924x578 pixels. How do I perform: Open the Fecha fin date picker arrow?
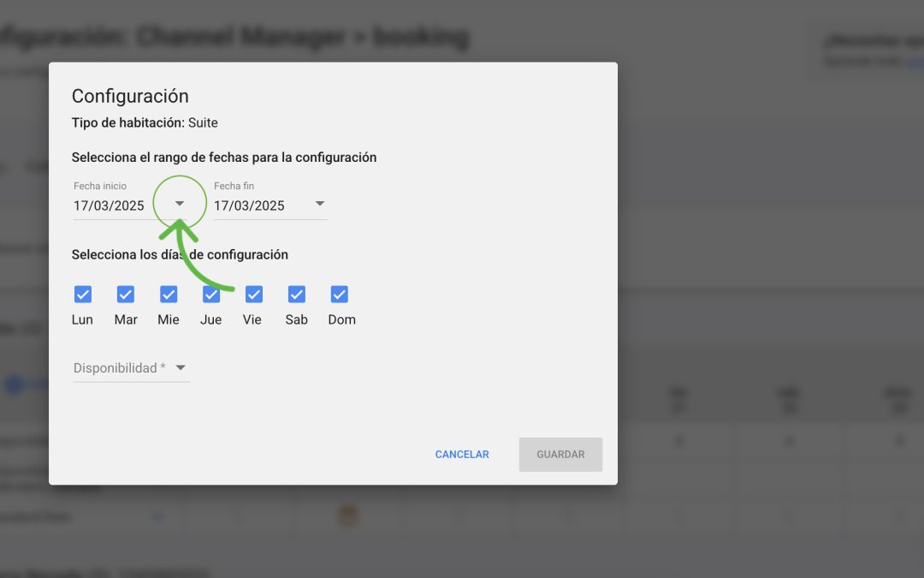320,204
